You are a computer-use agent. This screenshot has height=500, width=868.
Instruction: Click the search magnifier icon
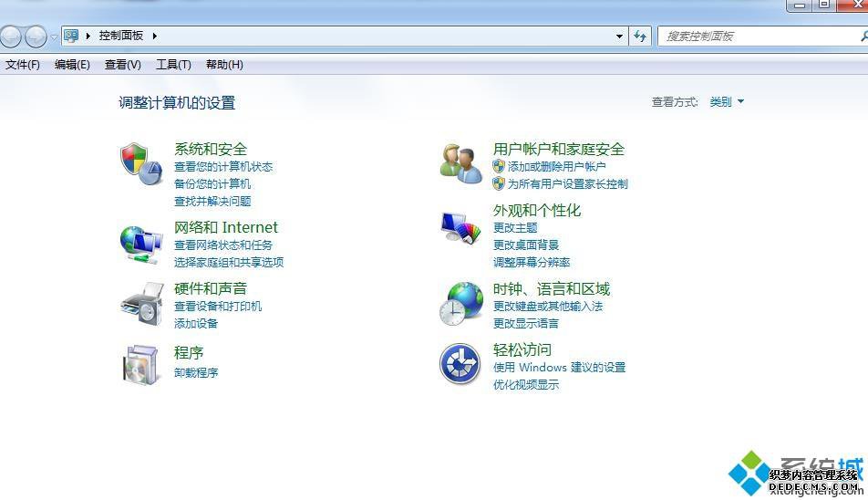click(863, 36)
